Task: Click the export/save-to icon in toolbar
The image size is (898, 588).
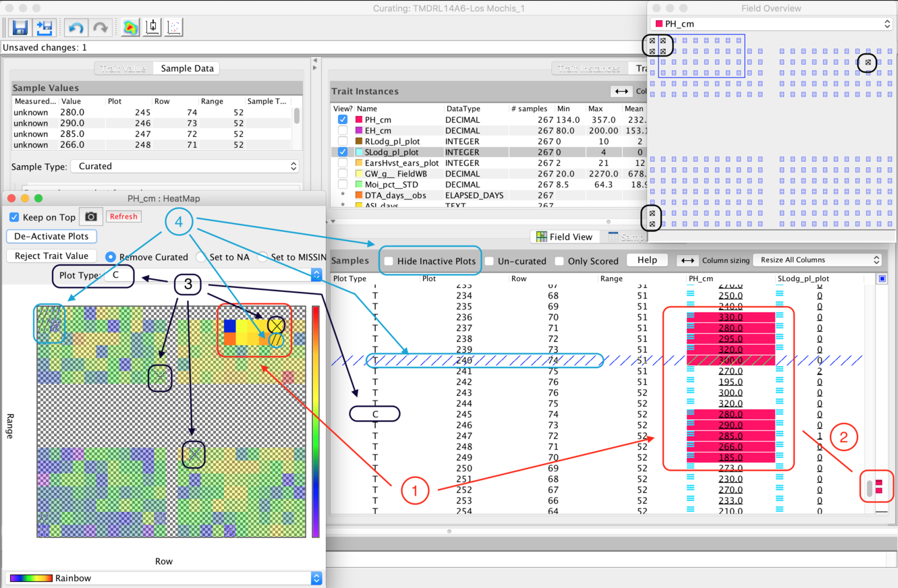Action: (45, 28)
